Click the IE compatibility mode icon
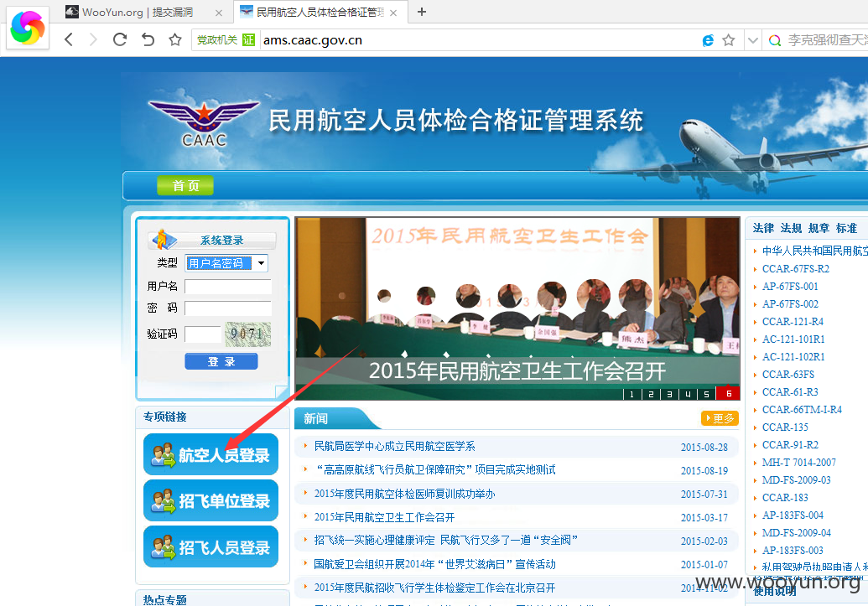This screenshot has height=606, width=868. click(x=708, y=40)
